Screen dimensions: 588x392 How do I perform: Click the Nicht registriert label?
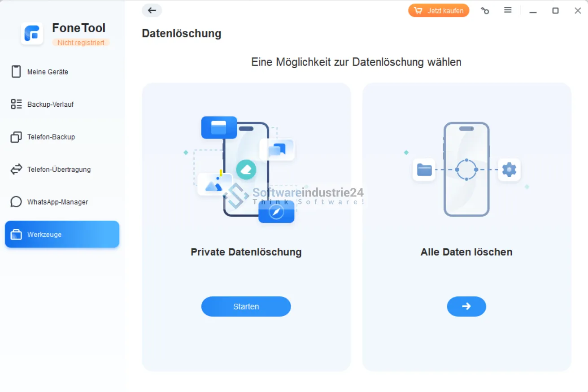[81, 43]
